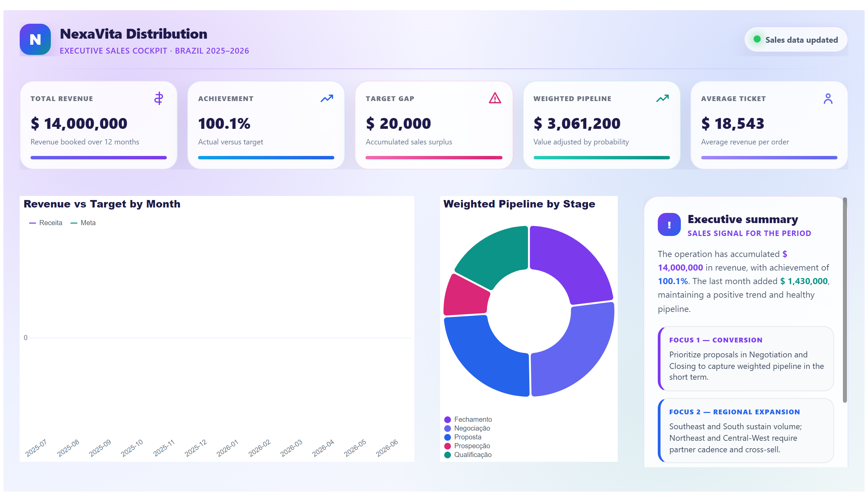Click the Total Revenue dollar icon
The height and width of the screenshot is (495, 868).
tap(159, 99)
